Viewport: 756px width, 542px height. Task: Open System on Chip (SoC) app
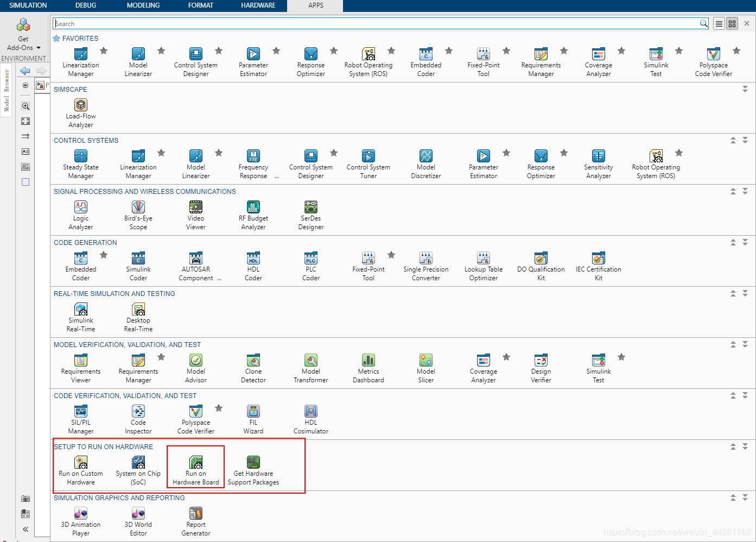(138, 470)
